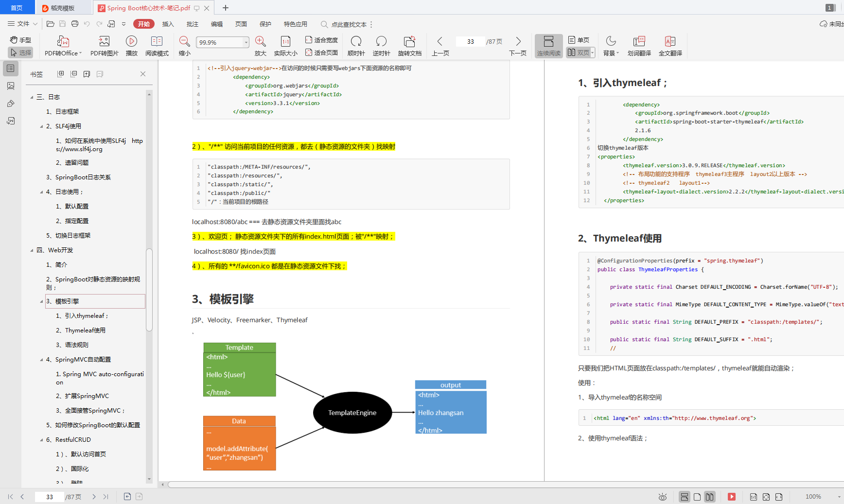Collapse all bookmarks icon in bookmark panel
Viewport: 844px width, 504px height.
tap(74, 74)
